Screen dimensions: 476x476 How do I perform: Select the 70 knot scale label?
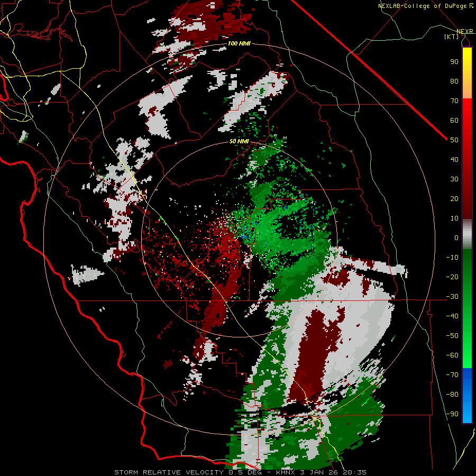click(x=454, y=101)
